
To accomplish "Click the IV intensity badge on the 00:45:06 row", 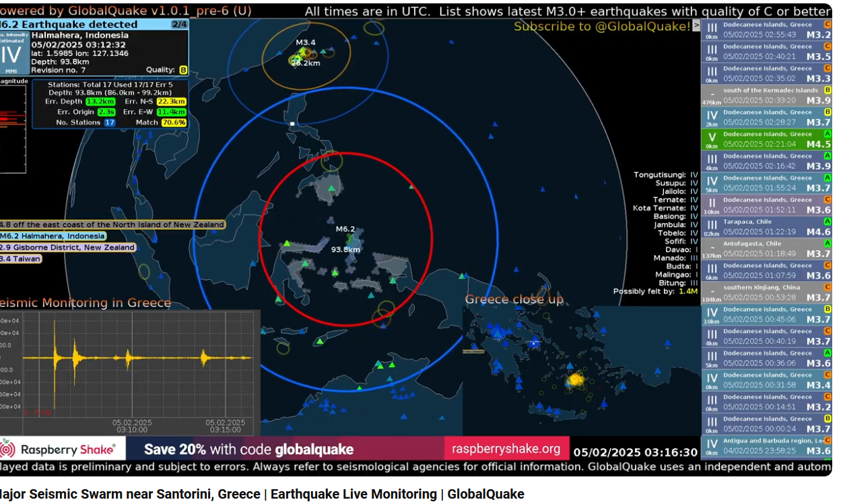I will (712, 314).
